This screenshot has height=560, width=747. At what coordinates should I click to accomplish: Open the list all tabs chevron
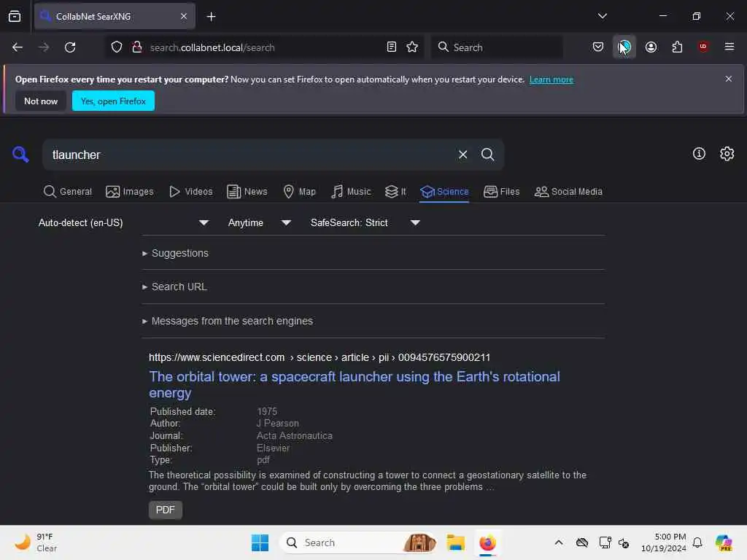click(602, 16)
